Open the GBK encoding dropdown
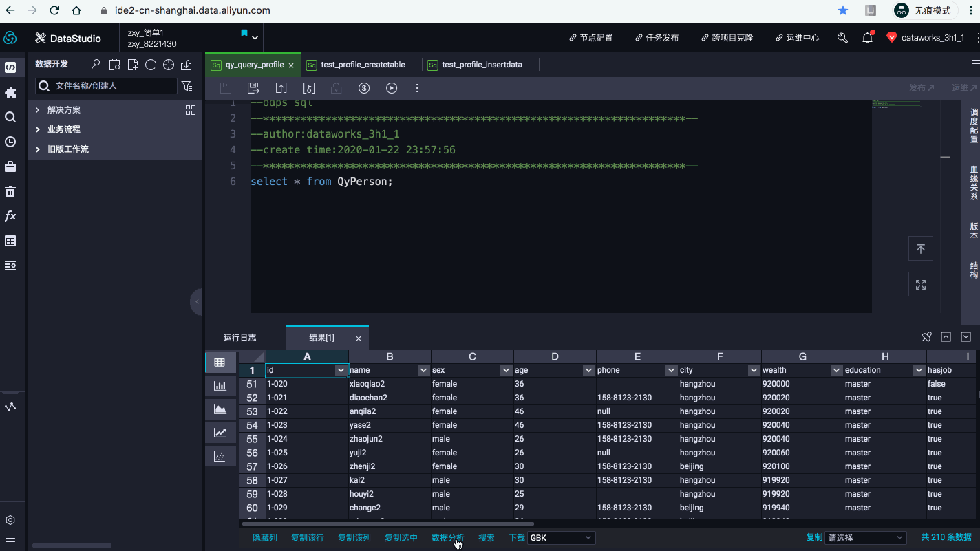This screenshot has height=551, width=980. click(x=561, y=537)
